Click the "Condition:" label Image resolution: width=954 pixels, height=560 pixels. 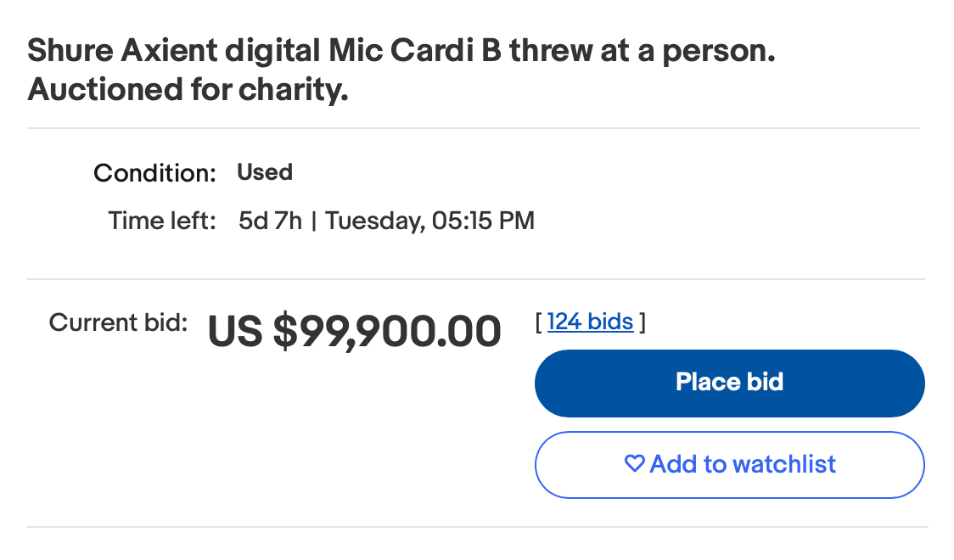pos(155,173)
